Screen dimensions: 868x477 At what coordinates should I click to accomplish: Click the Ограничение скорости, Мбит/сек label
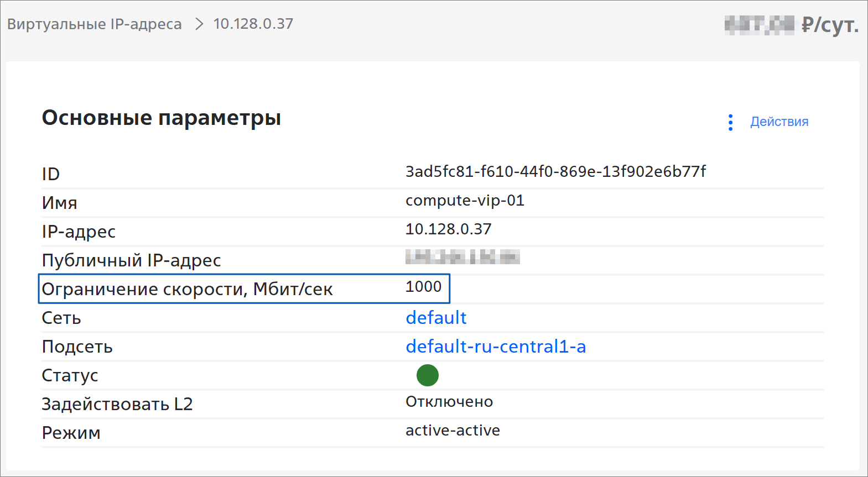[x=187, y=289]
